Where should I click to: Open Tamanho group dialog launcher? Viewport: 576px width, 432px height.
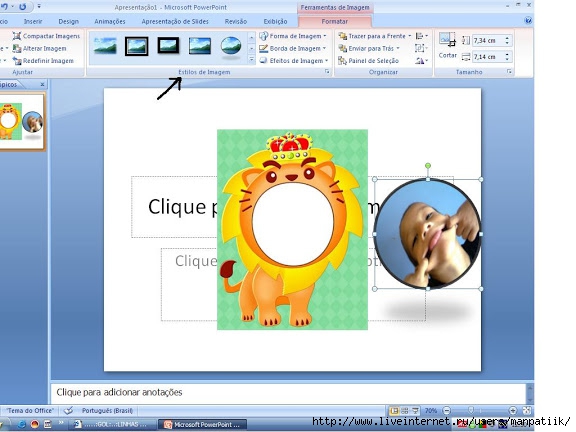[x=509, y=72]
